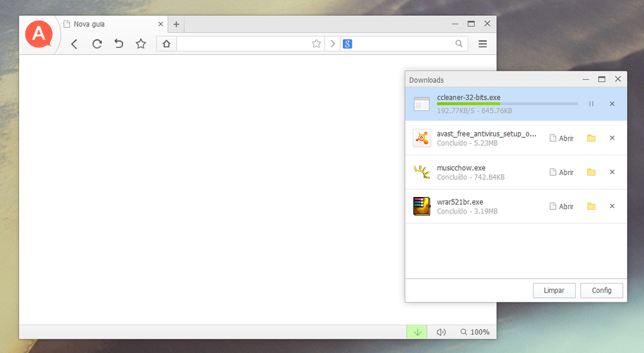Screen dimensions: 644x353
Task: Minimize the Downloads window
Action: pyautogui.click(x=586, y=80)
